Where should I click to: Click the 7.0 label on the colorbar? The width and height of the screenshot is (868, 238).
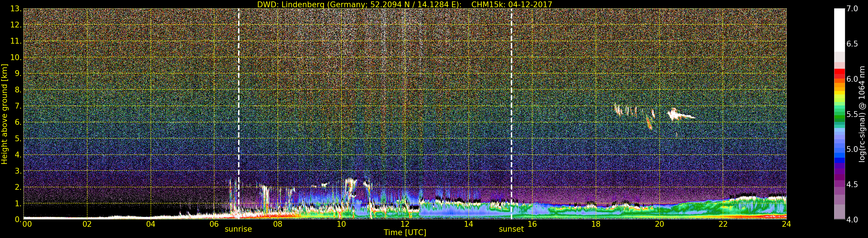tap(852, 9)
